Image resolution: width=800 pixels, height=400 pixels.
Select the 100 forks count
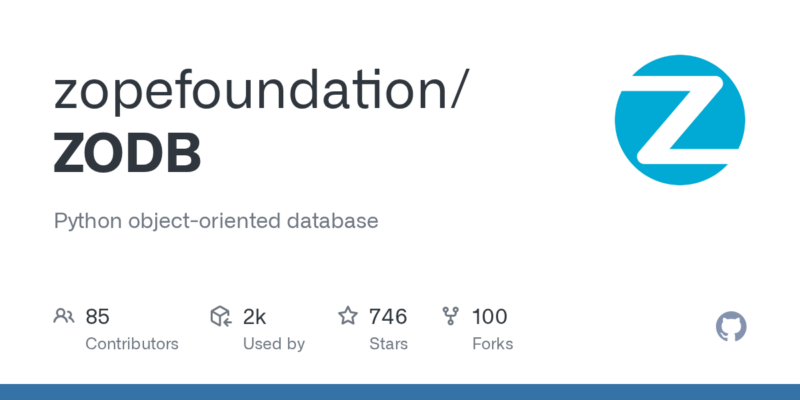489,317
